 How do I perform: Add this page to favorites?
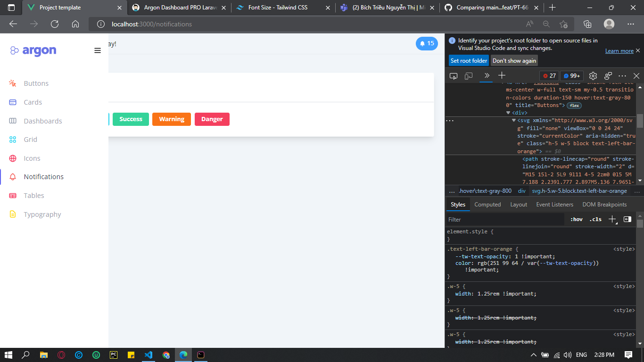[x=563, y=24]
